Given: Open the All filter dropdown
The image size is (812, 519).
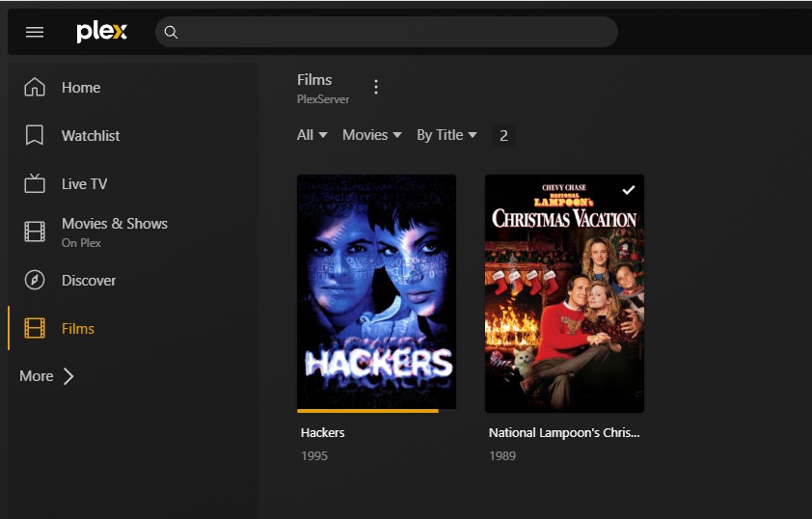Looking at the screenshot, I should point(311,135).
